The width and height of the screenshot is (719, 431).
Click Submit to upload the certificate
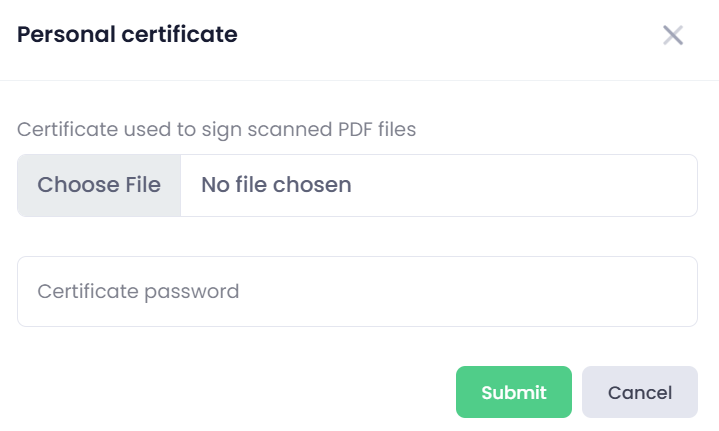click(x=513, y=392)
